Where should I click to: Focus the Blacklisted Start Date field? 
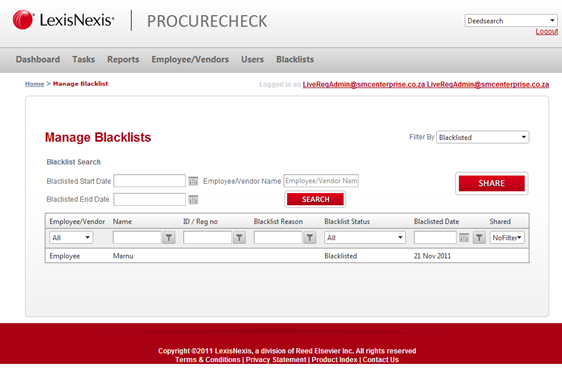click(149, 181)
